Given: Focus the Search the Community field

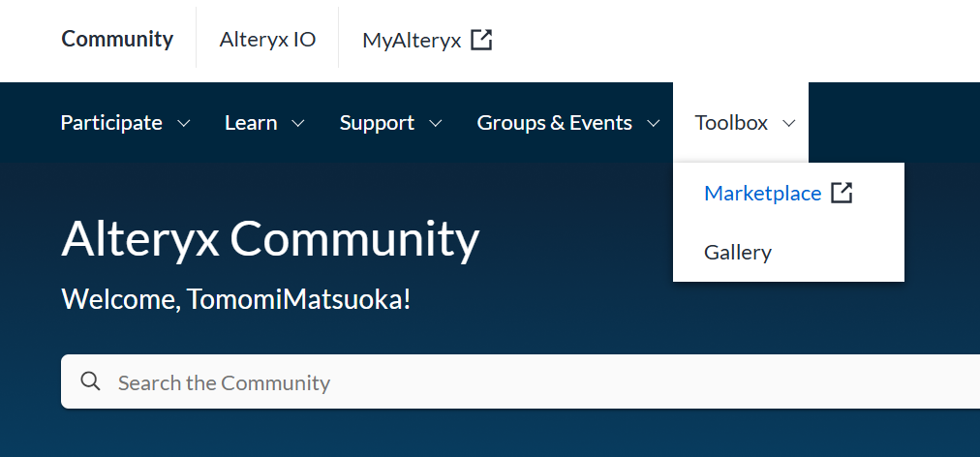Looking at the screenshot, I should pos(520,381).
